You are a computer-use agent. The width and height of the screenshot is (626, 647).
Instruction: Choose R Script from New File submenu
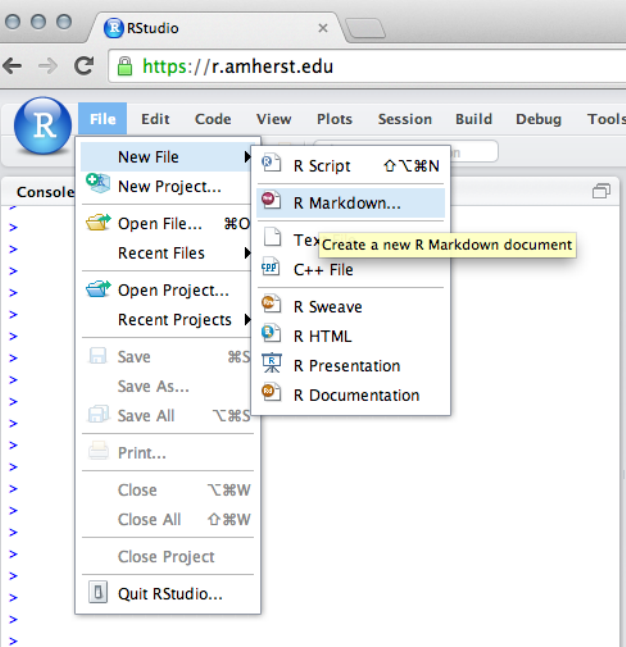point(351,166)
